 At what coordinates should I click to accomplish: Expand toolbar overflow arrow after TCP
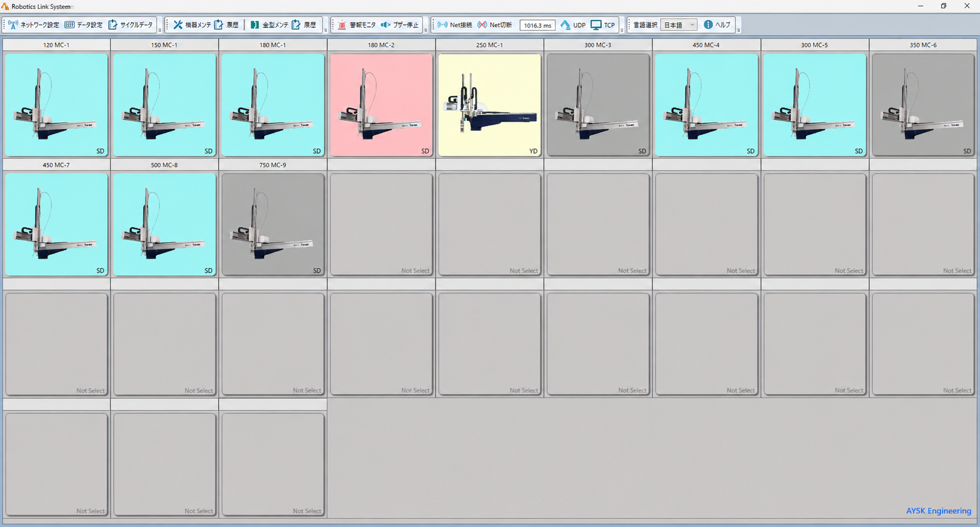point(622,30)
